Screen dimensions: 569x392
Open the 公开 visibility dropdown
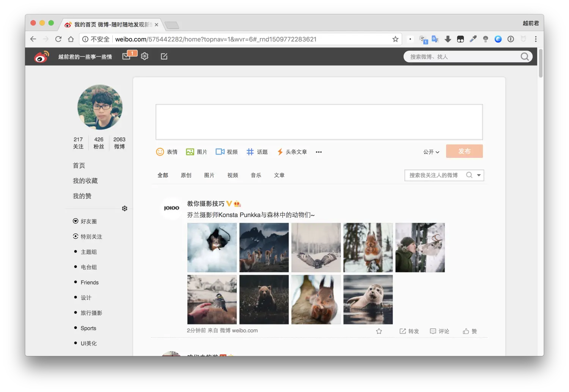click(431, 152)
